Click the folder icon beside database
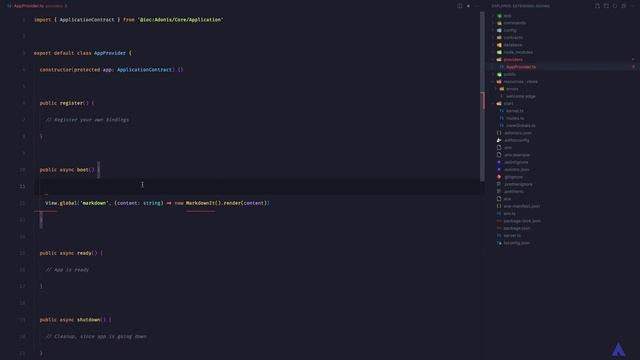This screenshot has height=360, width=640. pos(499,45)
